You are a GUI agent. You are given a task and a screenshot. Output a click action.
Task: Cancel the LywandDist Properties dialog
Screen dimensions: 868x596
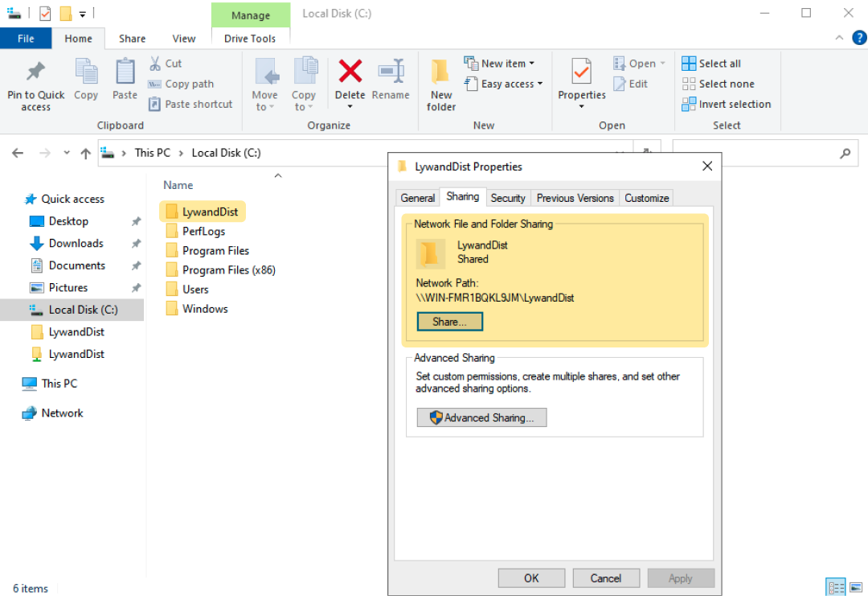(606, 578)
